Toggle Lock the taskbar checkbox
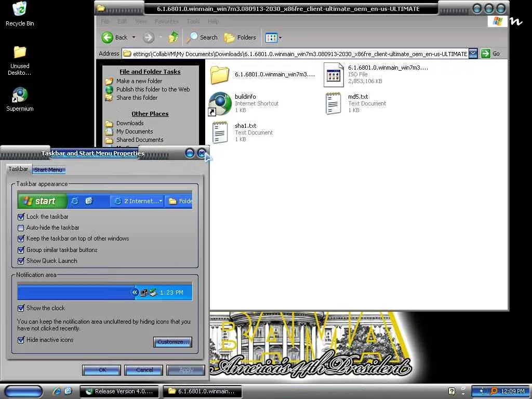The width and height of the screenshot is (532, 399). (x=21, y=217)
